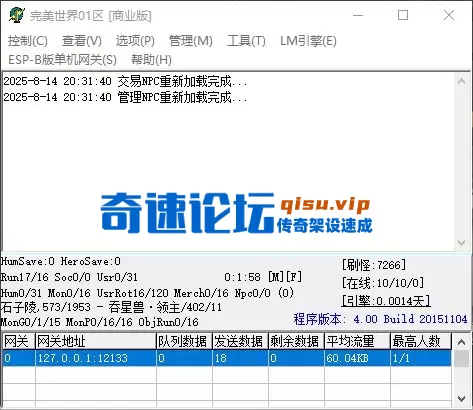Minimize the 完美世界01区 window

(358, 15)
